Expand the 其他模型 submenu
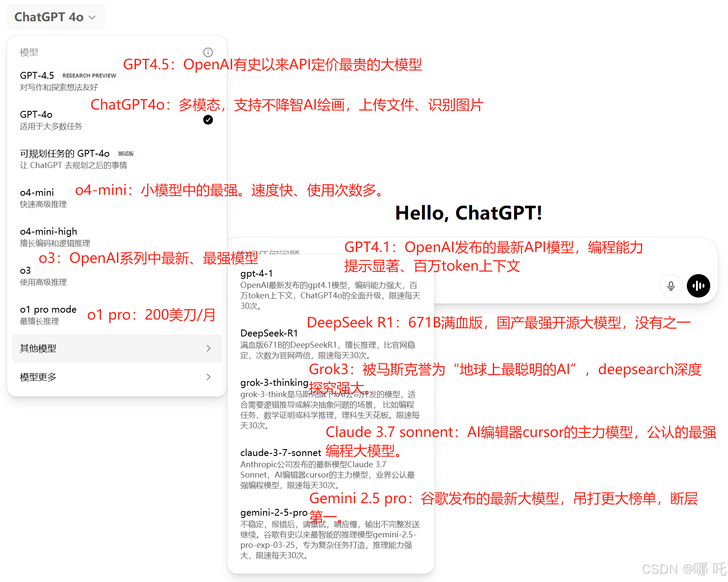The image size is (728, 582). click(x=116, y=349)
